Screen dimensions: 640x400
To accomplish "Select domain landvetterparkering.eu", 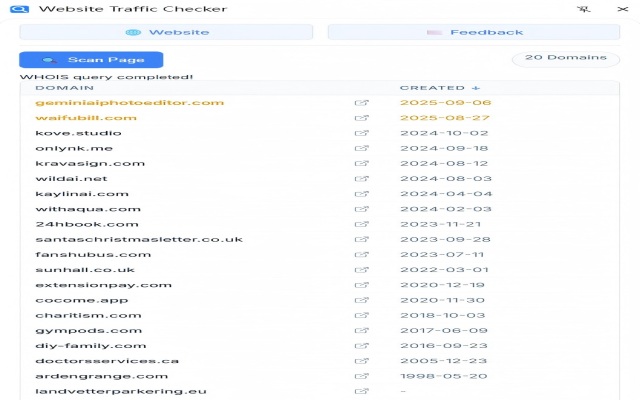I will point(121,391).
